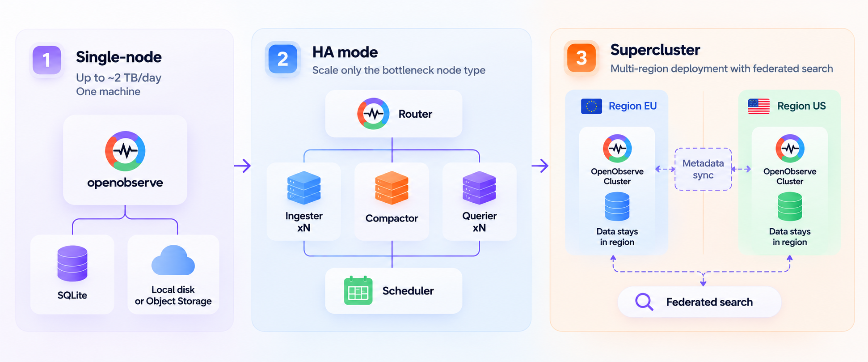Click the 'Supercluster' heading
Screen dimensions: 868x362
tap(655, 50)
